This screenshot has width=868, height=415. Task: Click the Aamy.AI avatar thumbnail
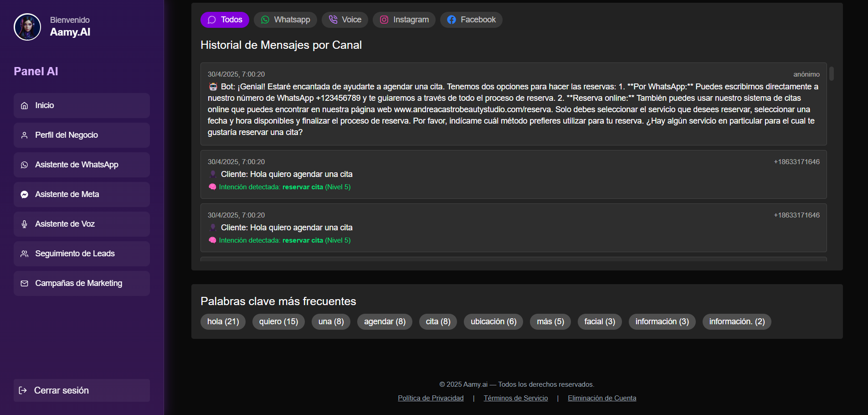pos(27,26)
